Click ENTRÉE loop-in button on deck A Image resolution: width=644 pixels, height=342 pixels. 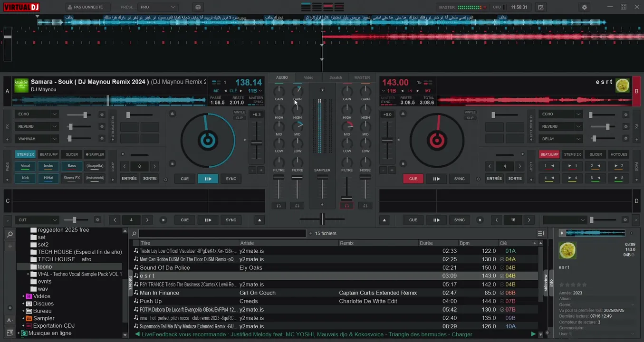click(129, 179)
